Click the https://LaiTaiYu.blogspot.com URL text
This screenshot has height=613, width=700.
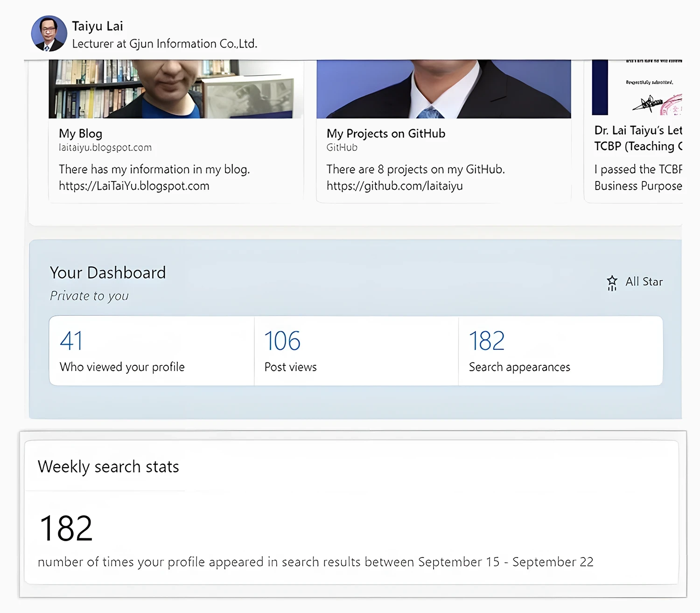tap(134, 186)
